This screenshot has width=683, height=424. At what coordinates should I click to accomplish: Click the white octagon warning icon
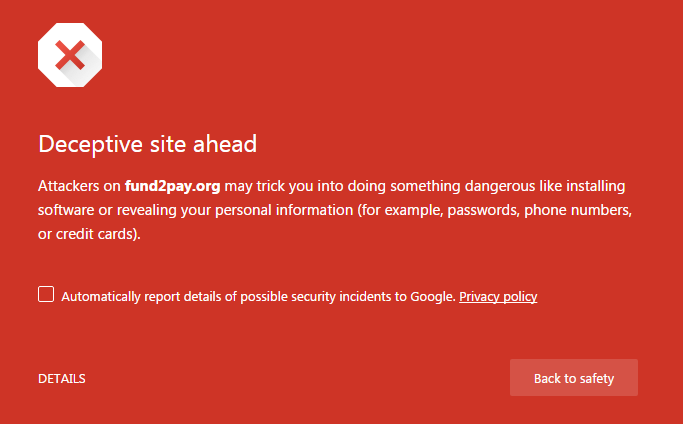click(70, 55)
